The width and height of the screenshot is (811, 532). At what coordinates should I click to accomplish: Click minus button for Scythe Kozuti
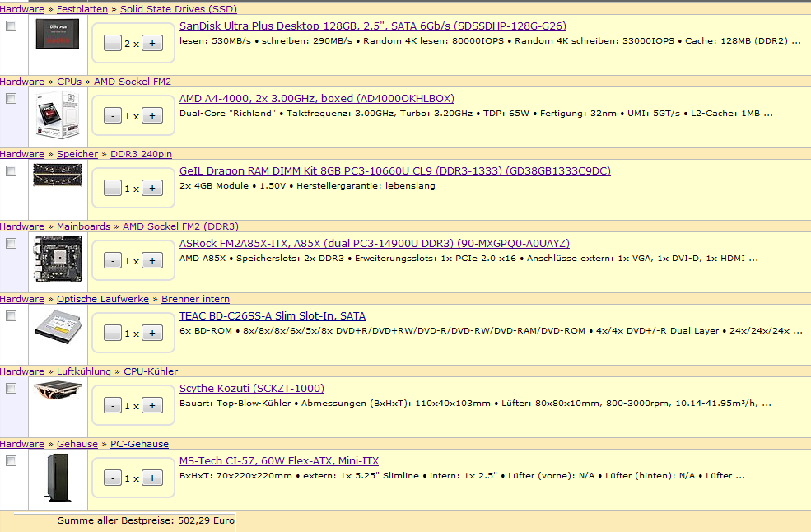[113, 406]
